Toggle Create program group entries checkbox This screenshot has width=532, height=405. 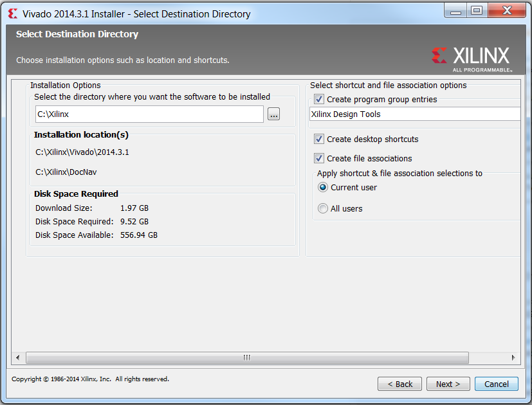point(319,100)
